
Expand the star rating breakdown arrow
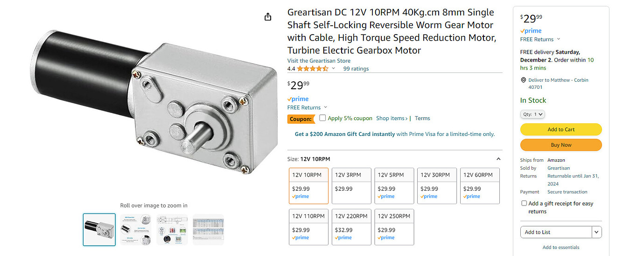333,69
